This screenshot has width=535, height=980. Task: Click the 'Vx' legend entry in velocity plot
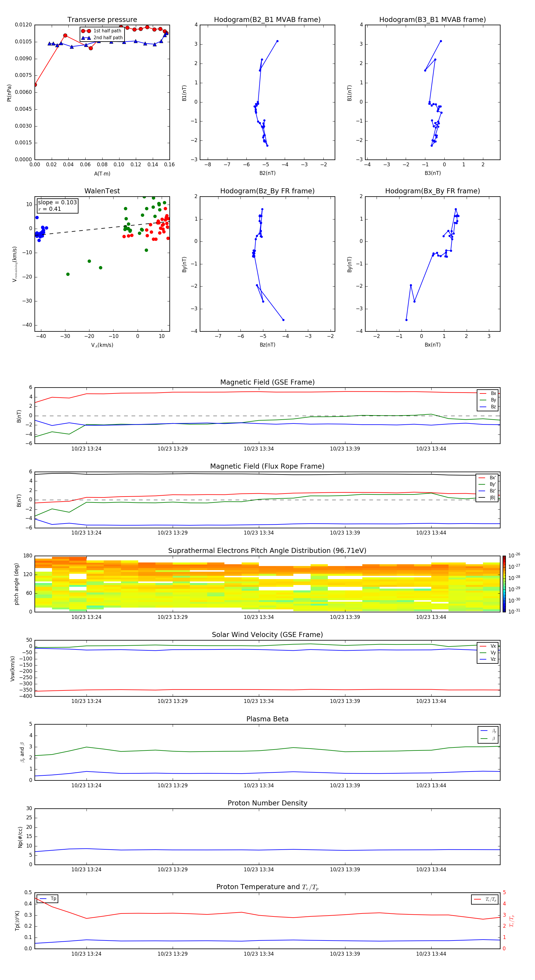tap(488, 646)
